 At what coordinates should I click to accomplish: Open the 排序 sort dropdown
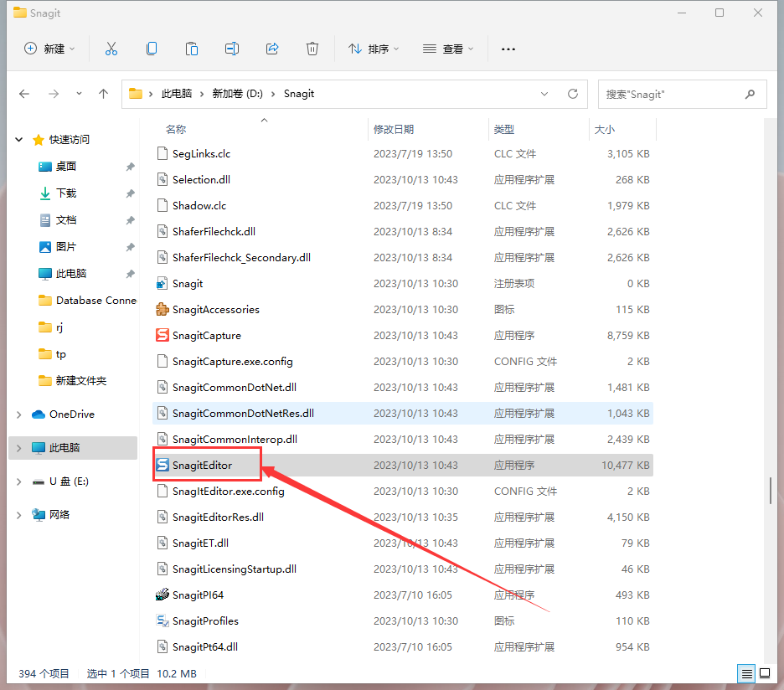(374, 49)
